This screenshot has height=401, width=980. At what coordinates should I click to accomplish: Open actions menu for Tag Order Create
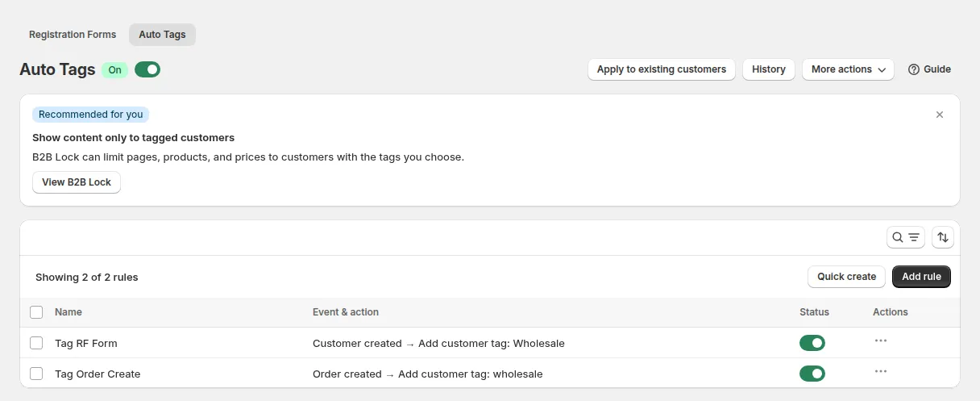[881, 371]
